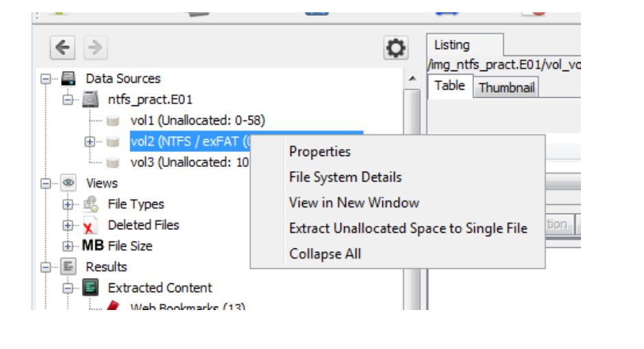Click the Views eye icon
This screenshot has width=644, height=349.
click(x=69, y=183)
